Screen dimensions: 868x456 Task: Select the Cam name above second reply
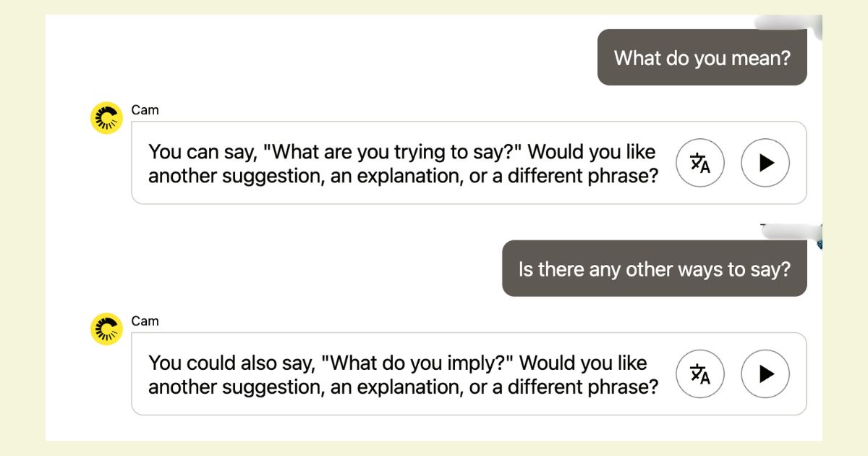145,321
